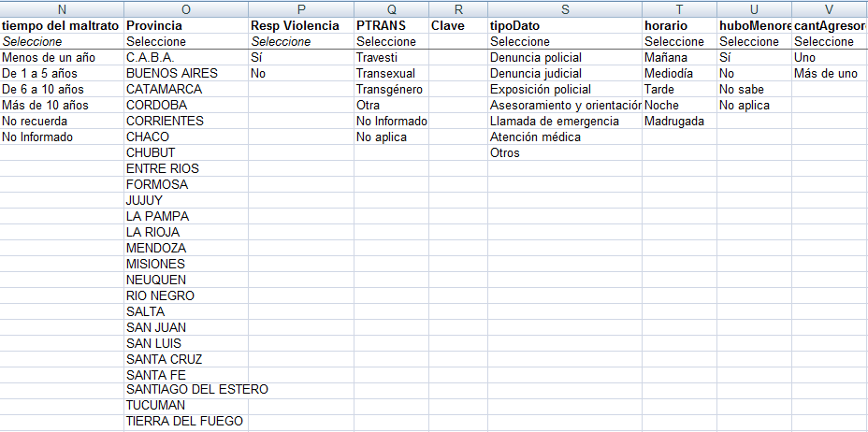Click the 'SANTIAGO DEL ESTERO' cell
This screenshot has width=868, height=432.
coord(196,389)
